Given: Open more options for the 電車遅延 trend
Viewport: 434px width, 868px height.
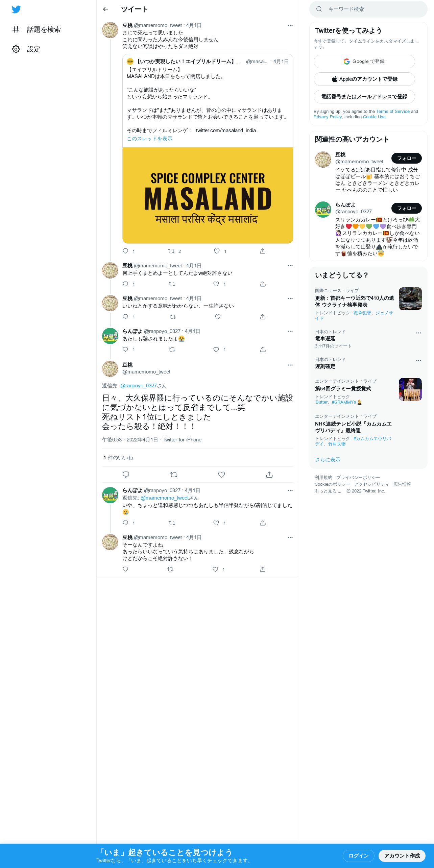Looking at the screenshot, I should click(418, 333).
